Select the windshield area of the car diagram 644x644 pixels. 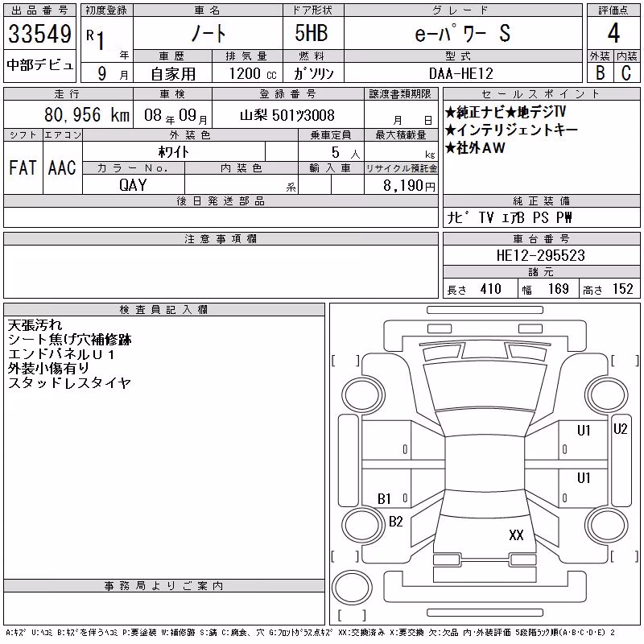[x=485, y=387]
